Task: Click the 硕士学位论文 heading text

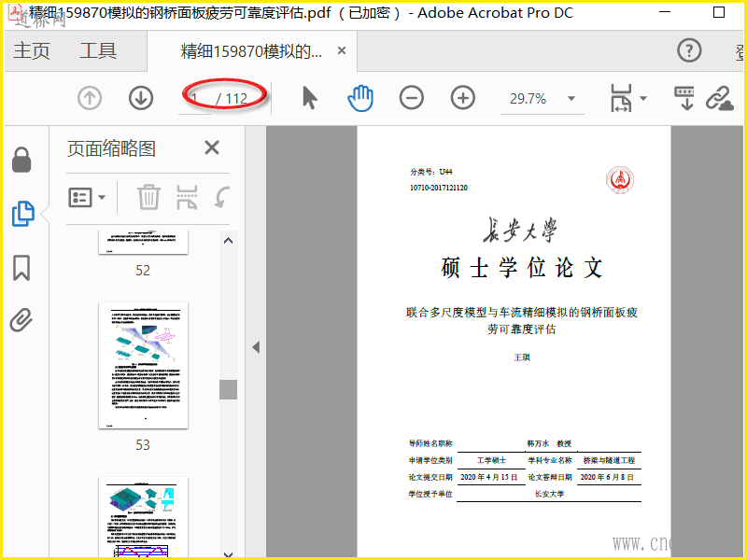Action: [x=522, y=268]
